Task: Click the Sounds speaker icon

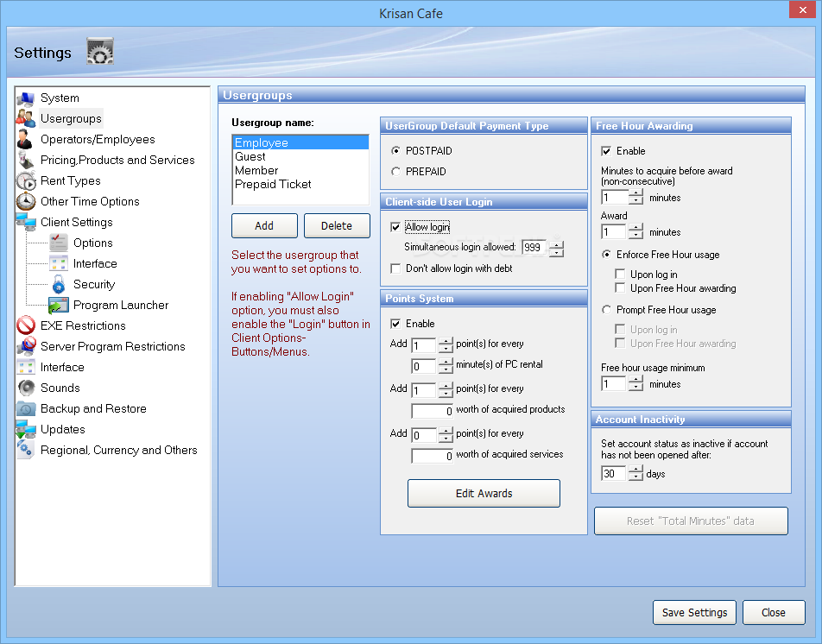Action: point(26,388)
